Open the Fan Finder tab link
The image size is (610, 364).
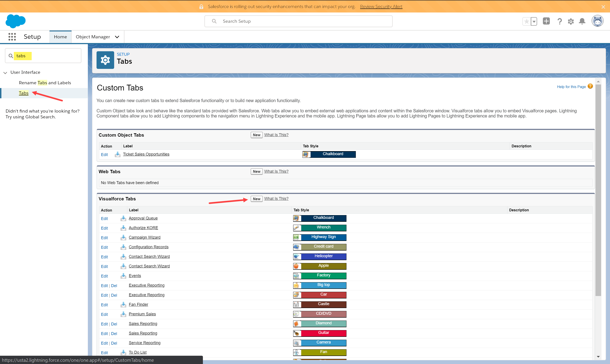pos(138,304)
